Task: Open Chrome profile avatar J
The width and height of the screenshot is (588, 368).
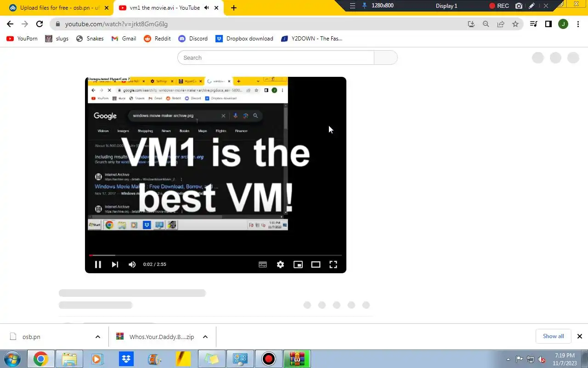Action: coord(563,24)
